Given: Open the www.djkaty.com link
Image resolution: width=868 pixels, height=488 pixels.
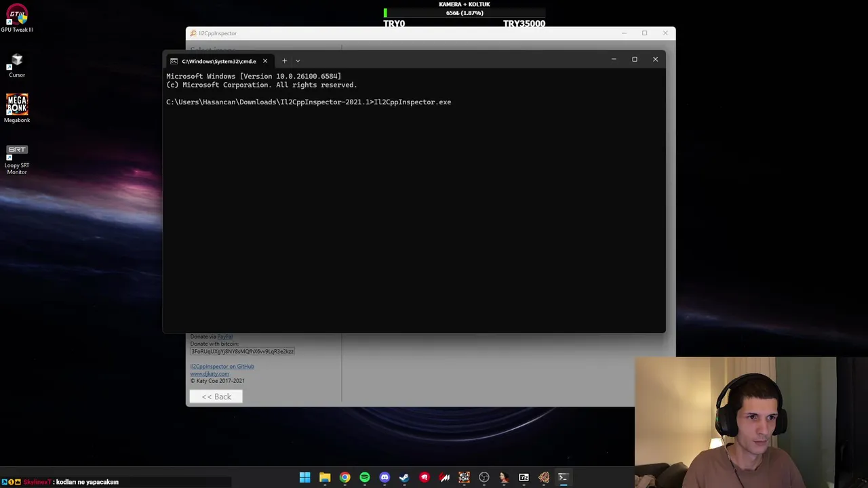Looking at the screenshot, I should [210, 373].
